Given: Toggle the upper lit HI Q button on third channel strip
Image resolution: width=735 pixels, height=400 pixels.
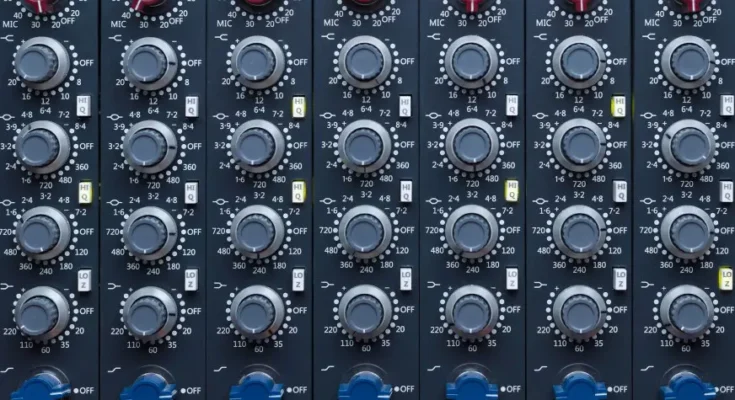Looking at the screenshot, I should 299,107.
